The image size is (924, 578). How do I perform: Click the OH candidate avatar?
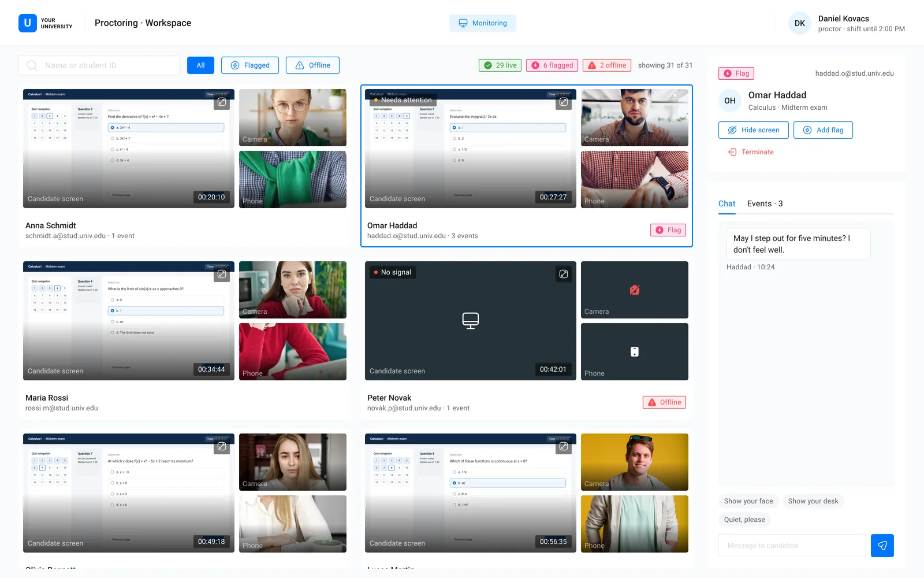pos(730,101)
